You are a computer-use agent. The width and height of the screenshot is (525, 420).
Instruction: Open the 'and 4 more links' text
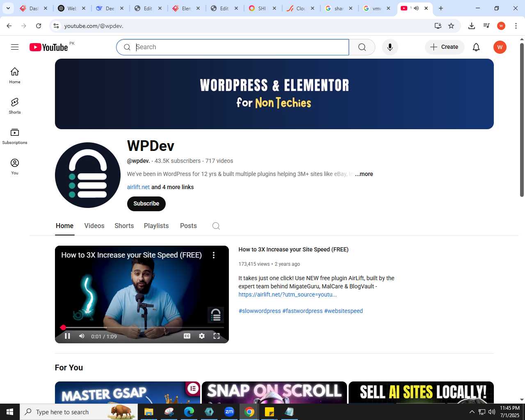[172, 187]
